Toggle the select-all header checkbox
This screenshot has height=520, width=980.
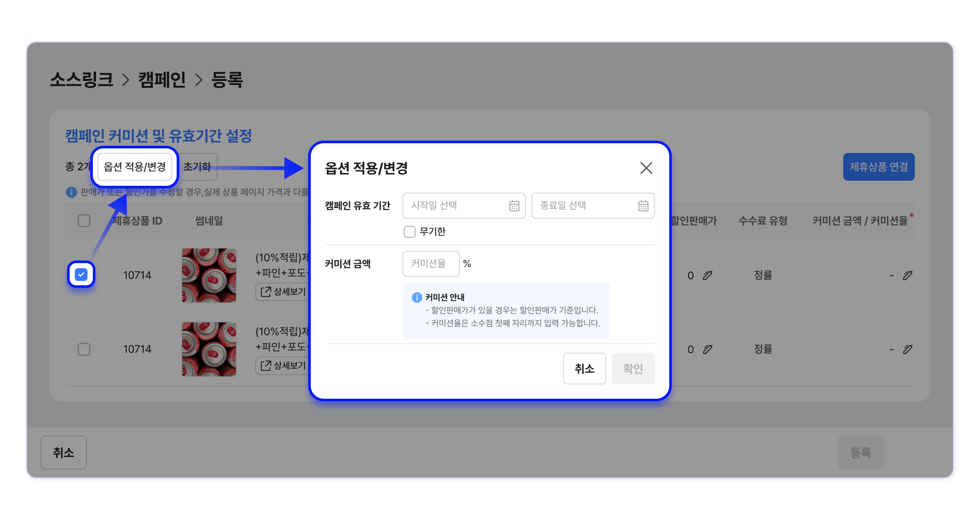84,221
